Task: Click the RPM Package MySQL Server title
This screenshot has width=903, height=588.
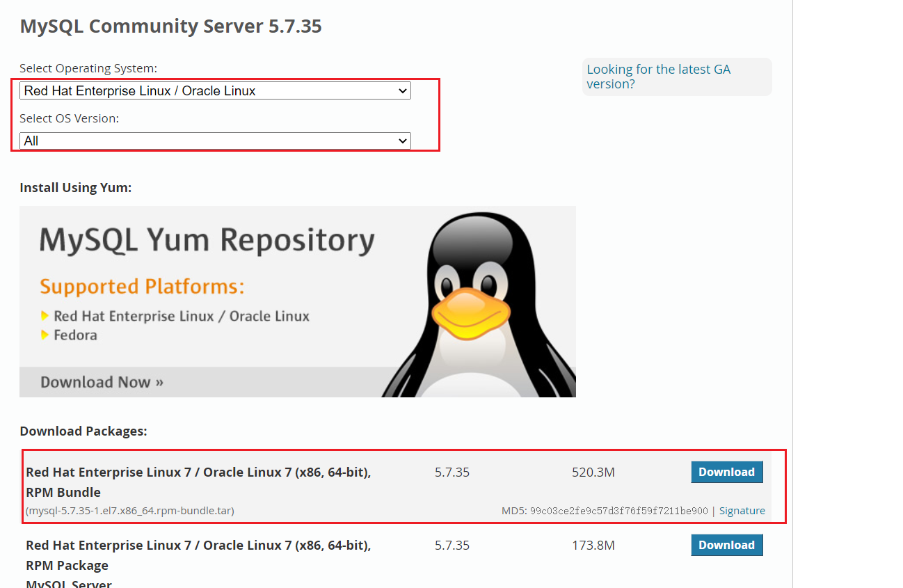Action: [x=198, y=565]
